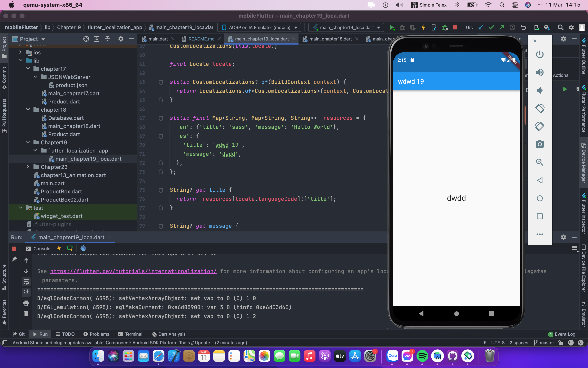
Task: Show Git history clock icon
Action: click(x=512, y=28)
